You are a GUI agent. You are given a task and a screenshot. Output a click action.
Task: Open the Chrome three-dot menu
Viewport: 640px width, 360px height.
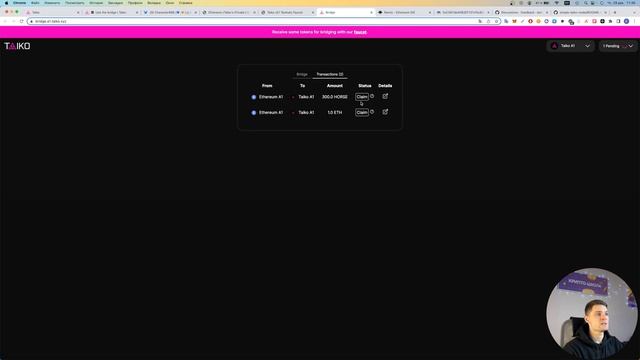click(635, 21)
